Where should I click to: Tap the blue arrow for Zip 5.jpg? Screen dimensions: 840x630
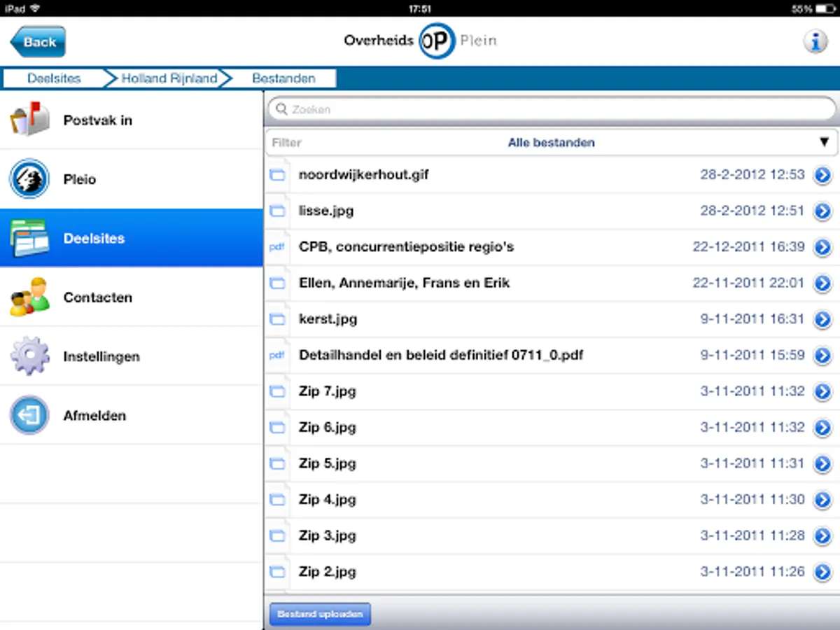tap(822, 464)
